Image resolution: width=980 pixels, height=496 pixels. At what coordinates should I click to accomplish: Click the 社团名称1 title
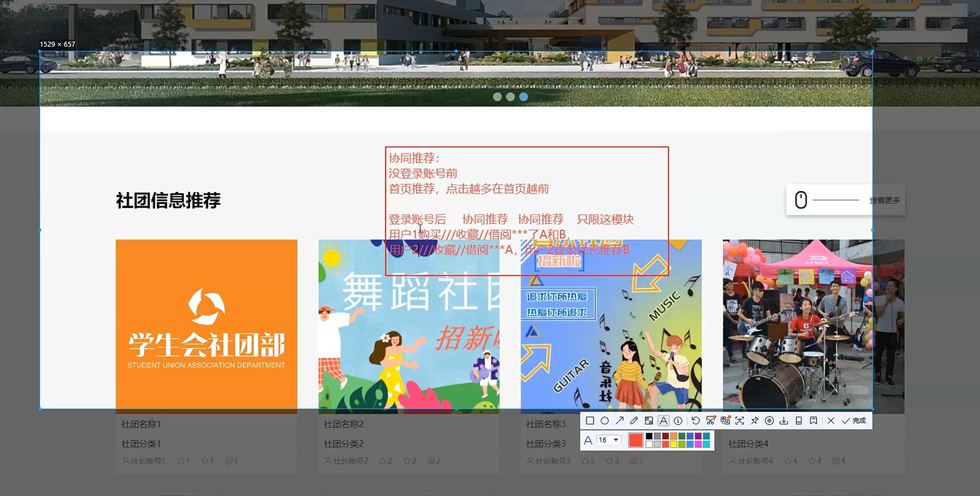click(141, 424)
